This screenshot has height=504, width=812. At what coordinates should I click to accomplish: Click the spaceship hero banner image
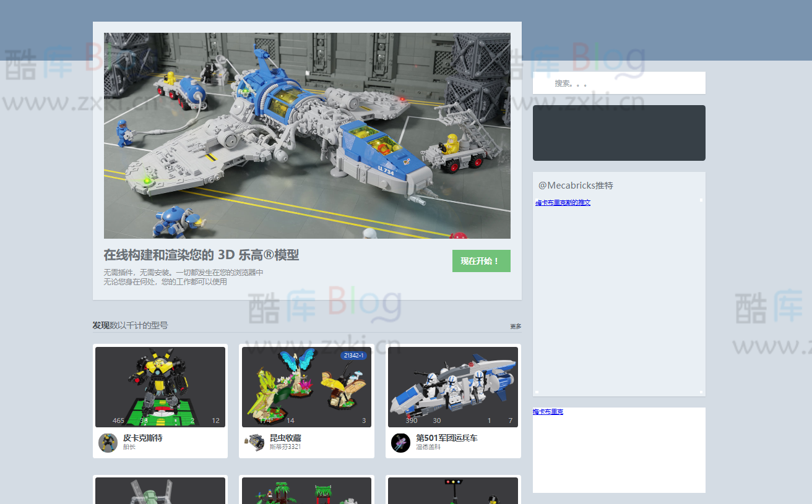pos(308,135)
